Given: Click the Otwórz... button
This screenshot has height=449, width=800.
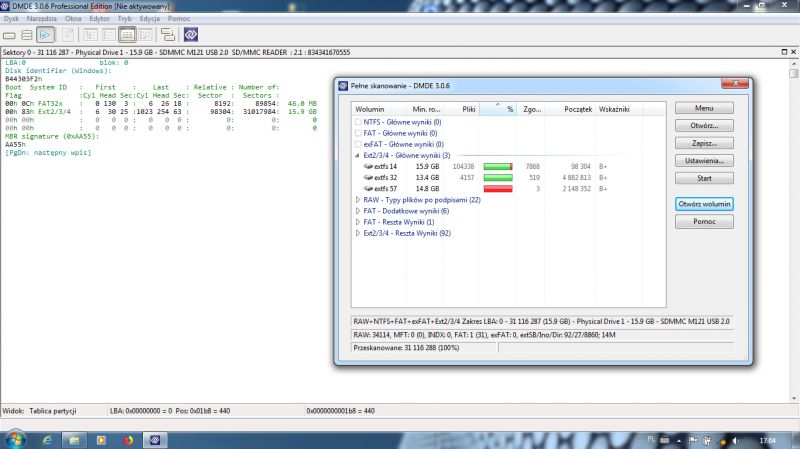Looking at the screenshot, I should coord(704,126).
